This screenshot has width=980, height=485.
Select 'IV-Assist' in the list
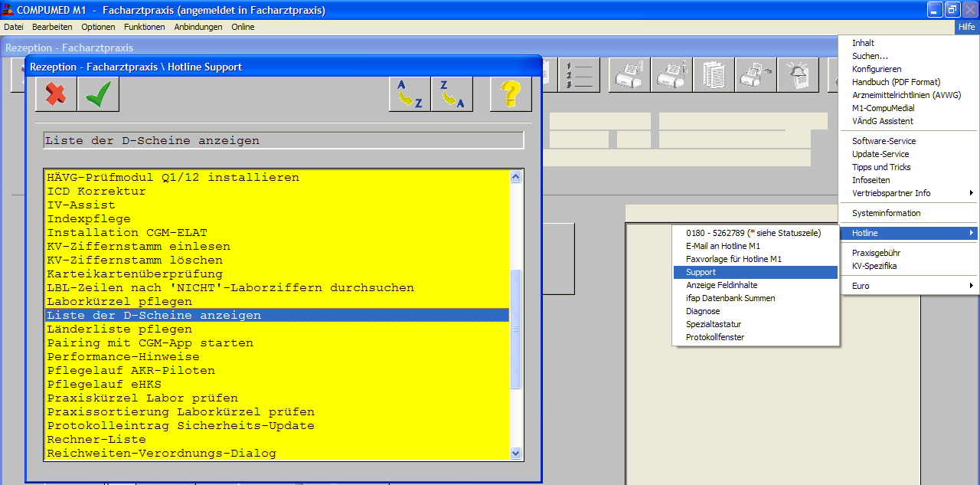tap(277, 205)
